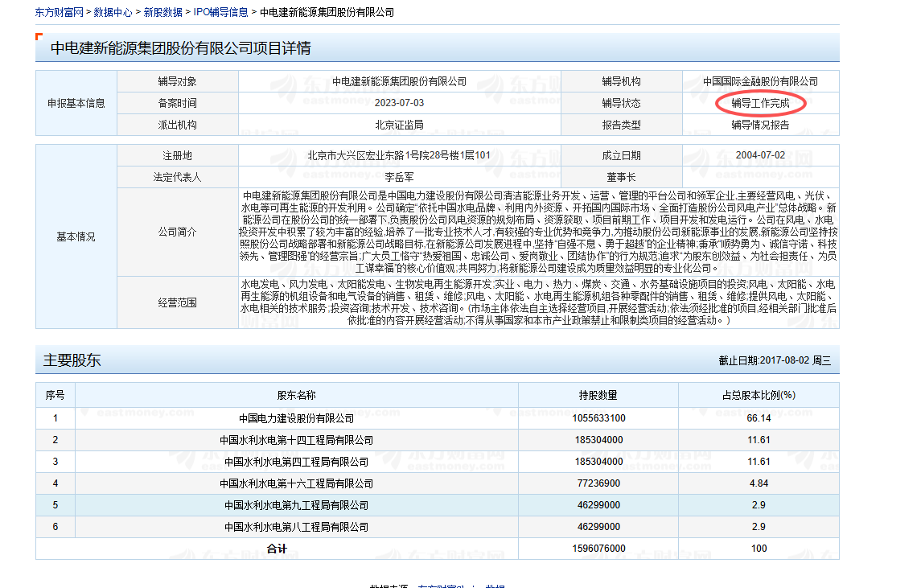
Task: Click the 占总股本比例(%) column header
Action: [759, 395]
